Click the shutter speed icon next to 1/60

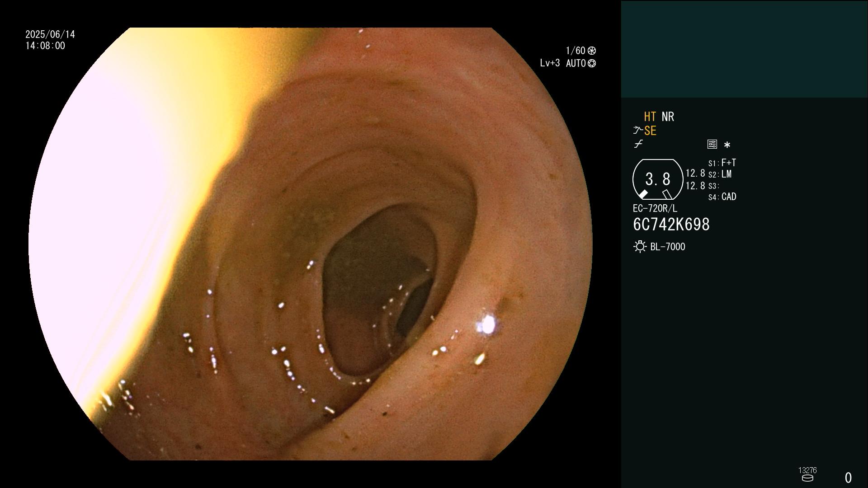tap(592, 51)
